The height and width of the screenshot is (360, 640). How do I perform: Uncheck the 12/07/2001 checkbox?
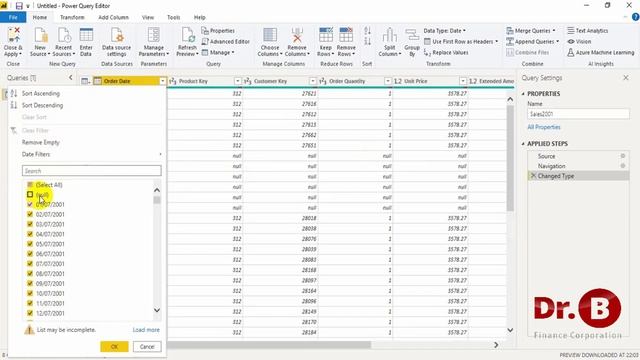30,313
